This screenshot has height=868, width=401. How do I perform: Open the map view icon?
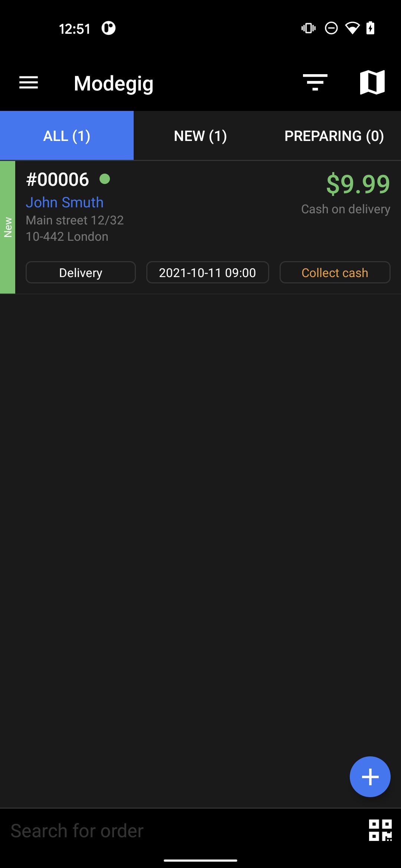pyautogui.click(x=372, y=82)
